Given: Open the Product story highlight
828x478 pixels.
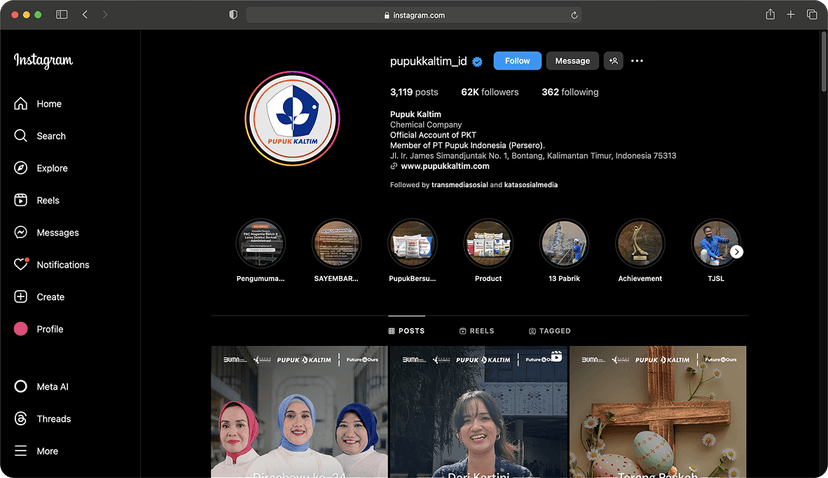Looking at the screenshot, I should 488,244.
